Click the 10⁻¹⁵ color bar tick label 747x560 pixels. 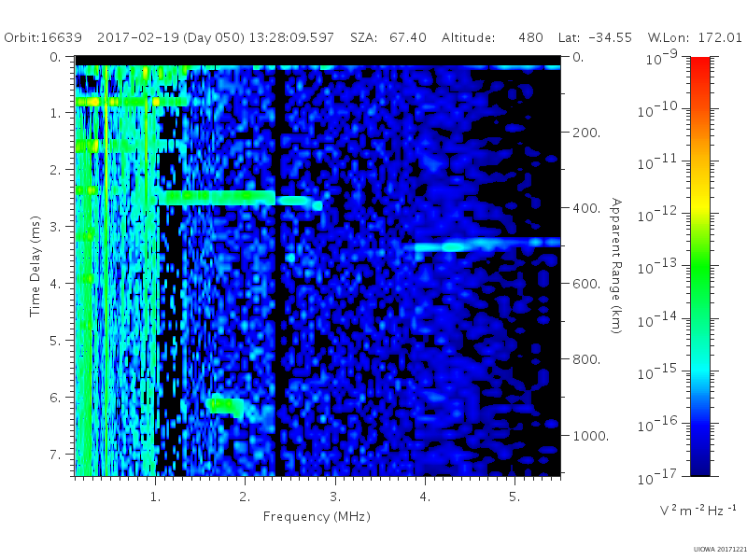[657, 372]
